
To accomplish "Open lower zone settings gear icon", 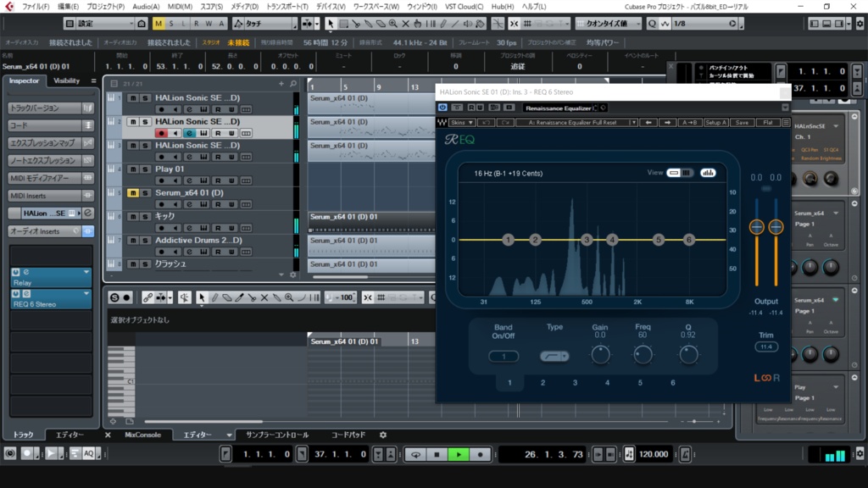I will 382,435.
